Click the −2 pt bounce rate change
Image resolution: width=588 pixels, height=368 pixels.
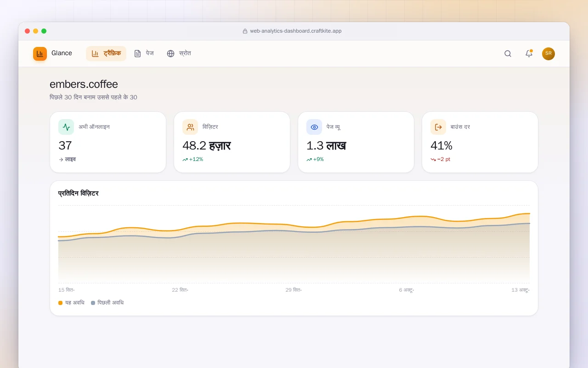point(441,159)
